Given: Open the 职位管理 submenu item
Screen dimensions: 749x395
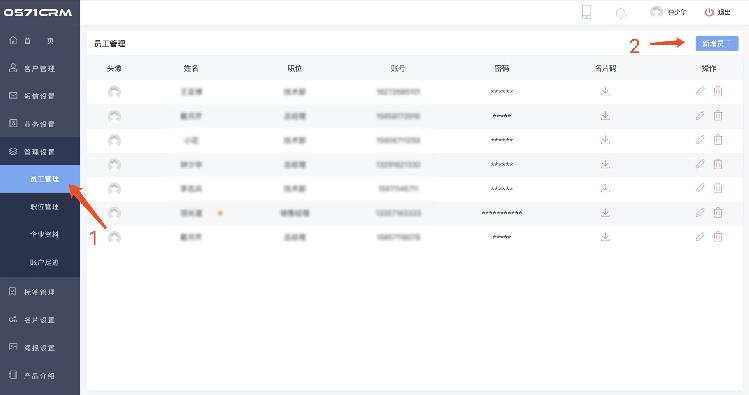Looking at the screenshot, I should [x=40, y=207].
